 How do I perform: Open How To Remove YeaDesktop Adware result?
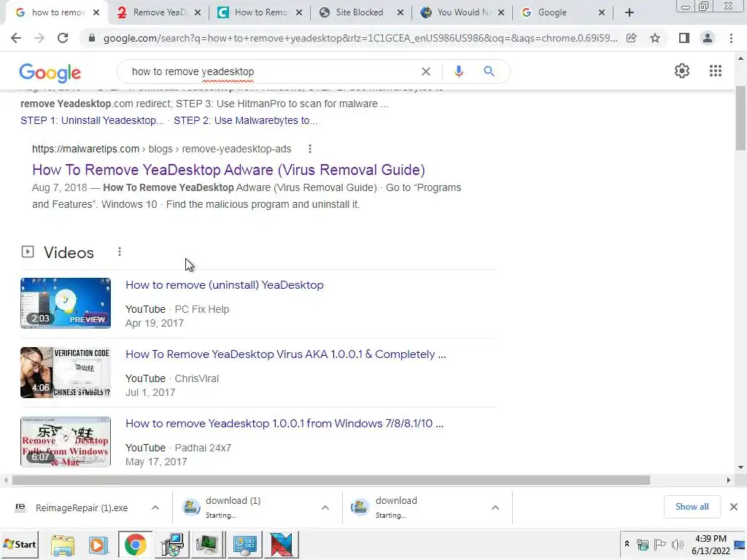[228, 170]
